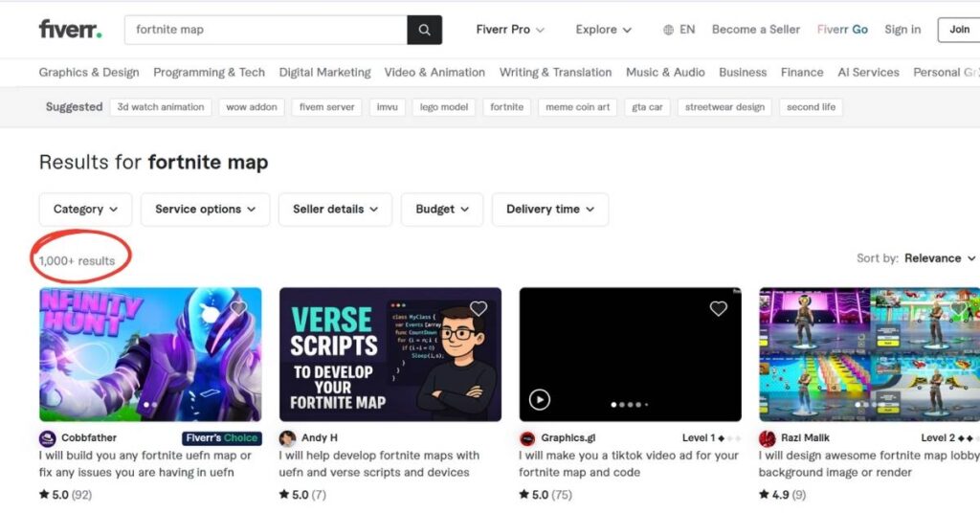
Task: Open 'I will build you any fortnite uefn map' gig
Action: (x=145, y=464)
